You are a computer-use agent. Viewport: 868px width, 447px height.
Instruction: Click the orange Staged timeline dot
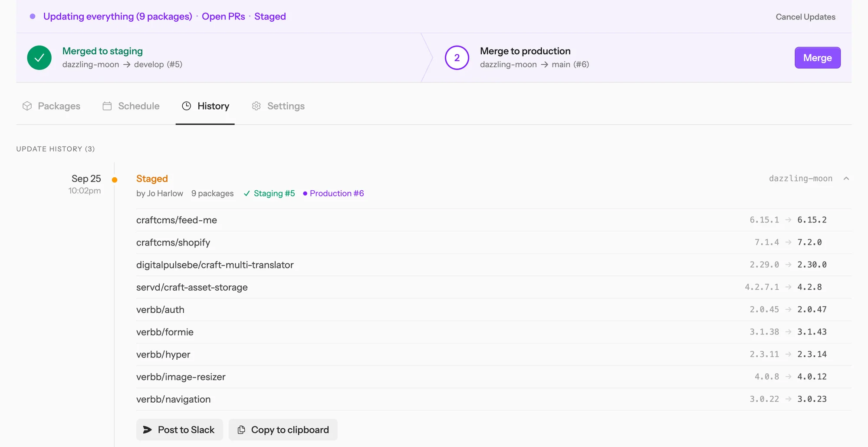click(115, 180)
